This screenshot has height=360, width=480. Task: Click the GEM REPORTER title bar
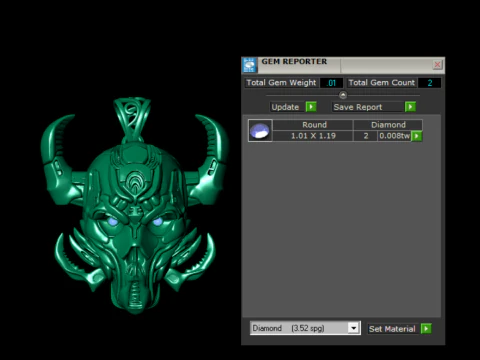pyautogui.click(x=343, y=65)
